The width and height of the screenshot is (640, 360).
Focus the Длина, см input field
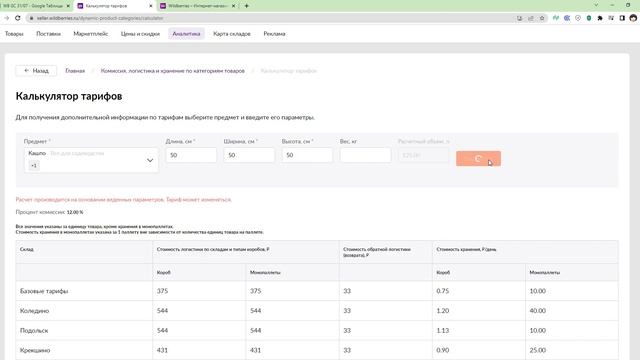point(191,155)
